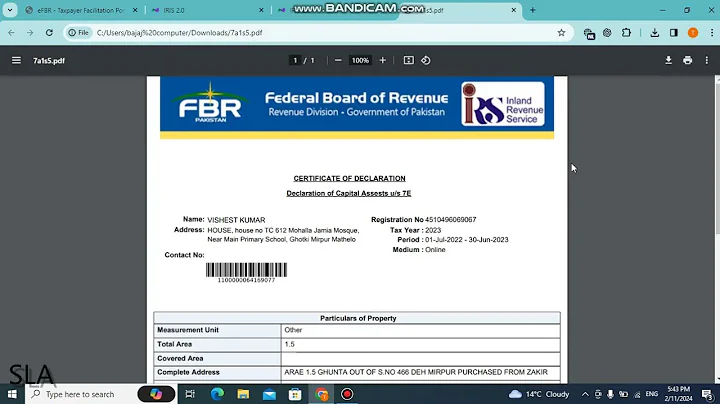
Task: Click the 7a1s5.pdf title in toolbar
Action: (x=49, y=60)
